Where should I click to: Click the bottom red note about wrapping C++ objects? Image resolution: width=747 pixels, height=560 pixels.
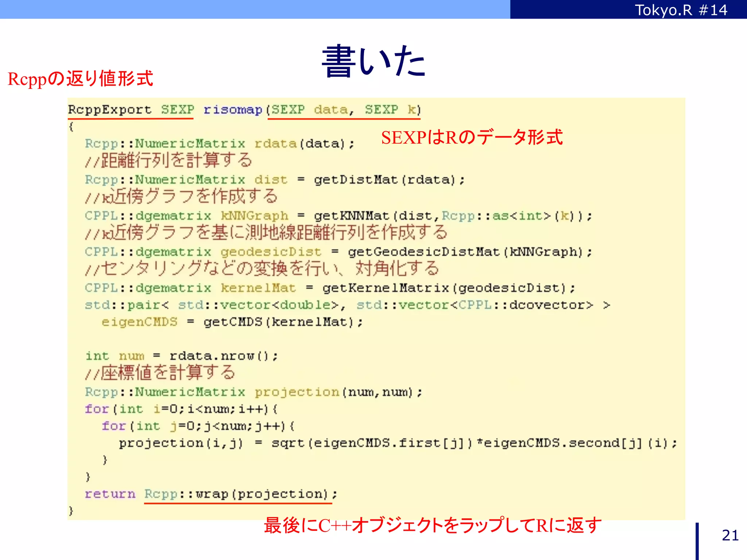click(x=433, y=525)
